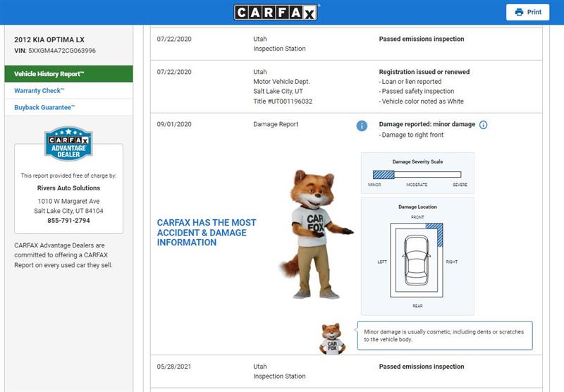564x392 pixels.
Task: Click the large CAR FOX mascot image
Action: click(x=314, y=233)
